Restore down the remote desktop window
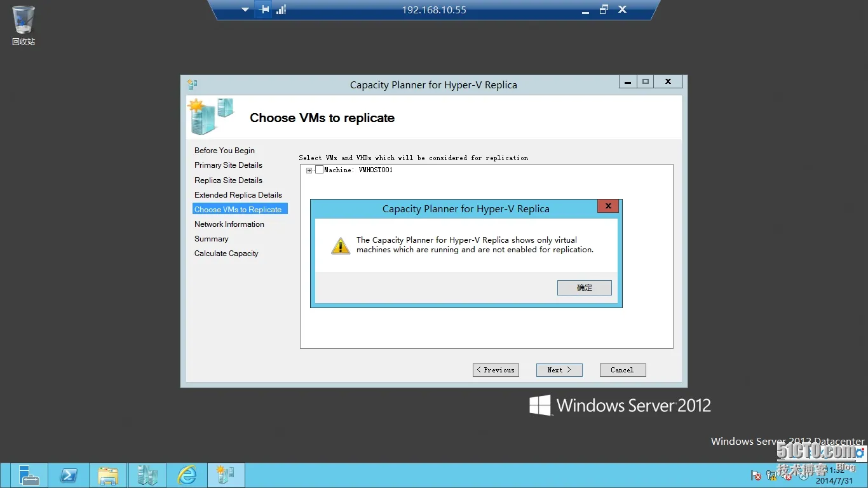This screenshot has height=488, width=868. pyautogui.click(x=604, y=10)
